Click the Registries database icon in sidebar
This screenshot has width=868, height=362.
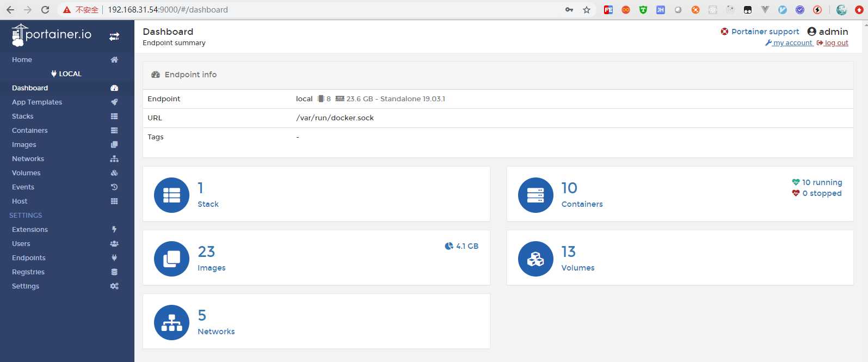(114, 272)
